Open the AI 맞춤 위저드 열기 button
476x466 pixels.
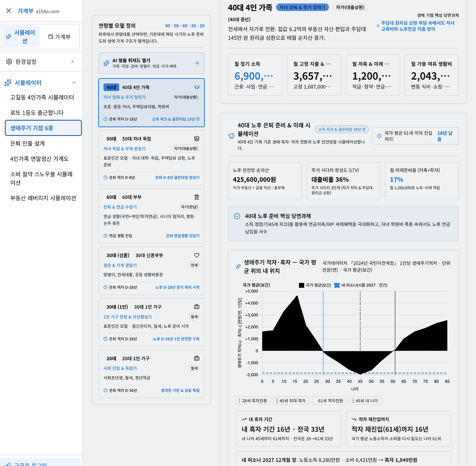151,63
